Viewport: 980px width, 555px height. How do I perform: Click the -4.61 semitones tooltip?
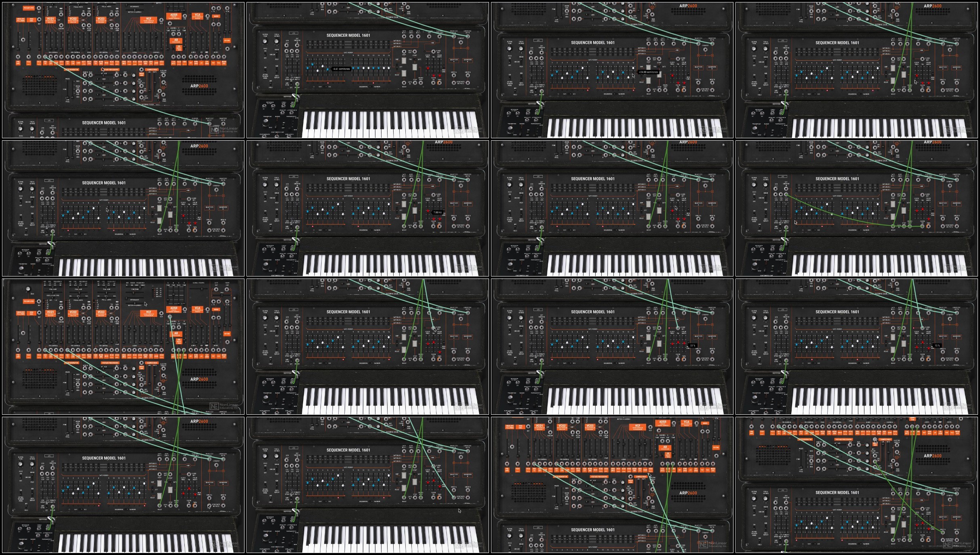click(341, 69)
